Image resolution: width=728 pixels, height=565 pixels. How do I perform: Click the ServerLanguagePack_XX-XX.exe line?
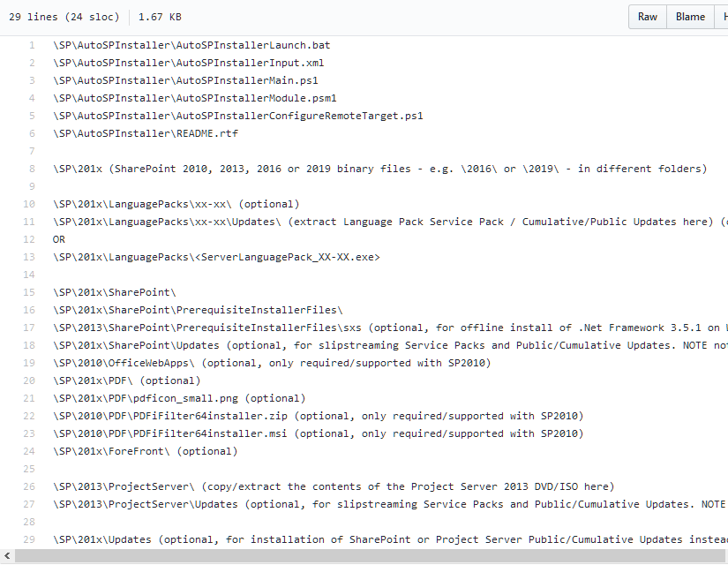tap(216, 257)
